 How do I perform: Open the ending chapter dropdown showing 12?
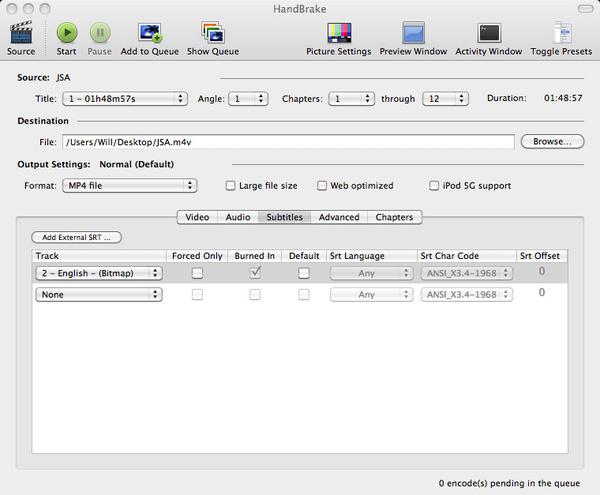click(x=445, y=99)
